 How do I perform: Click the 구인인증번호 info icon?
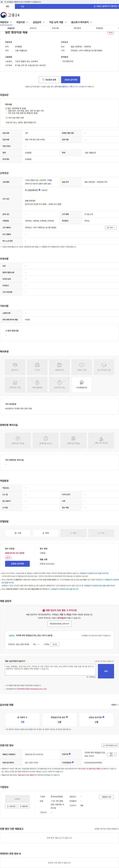coord(73,762)
